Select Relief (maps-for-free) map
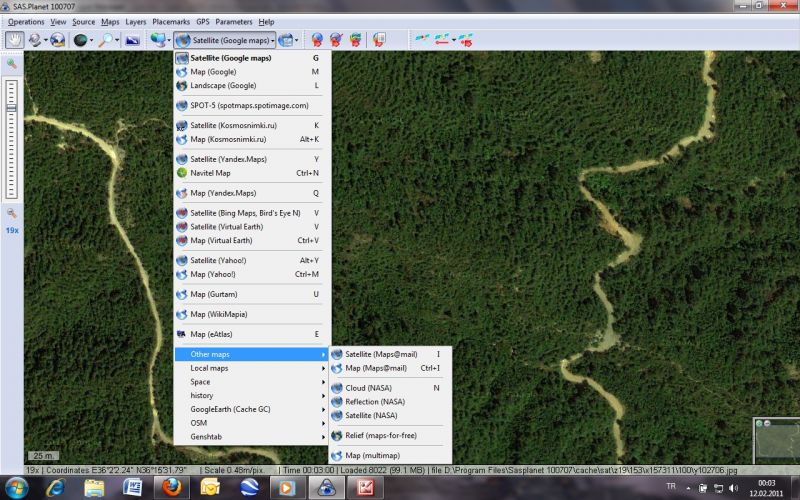 380,435
